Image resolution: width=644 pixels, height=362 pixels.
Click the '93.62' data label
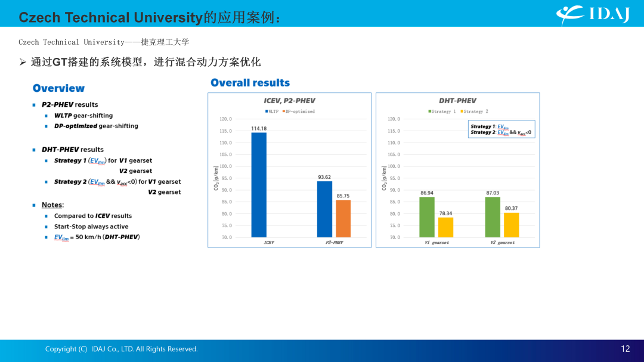pyautogui.click(x=324, y=177)
